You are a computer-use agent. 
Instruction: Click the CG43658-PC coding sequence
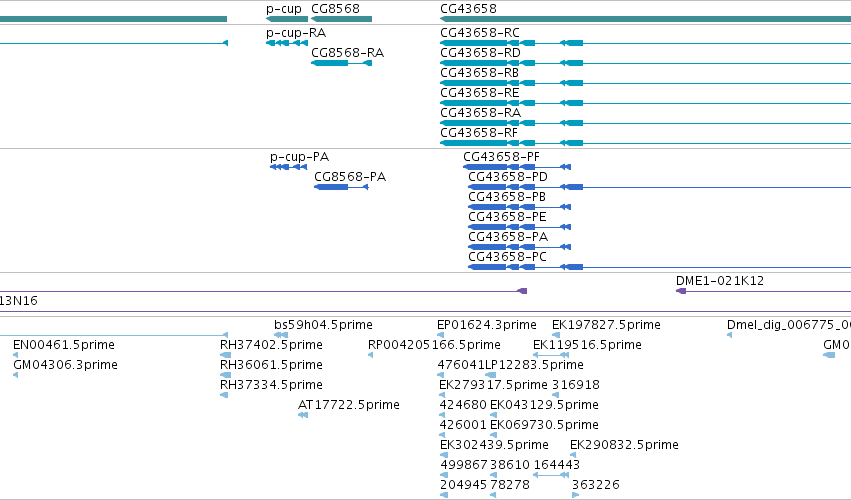click(x=507, y=257)
